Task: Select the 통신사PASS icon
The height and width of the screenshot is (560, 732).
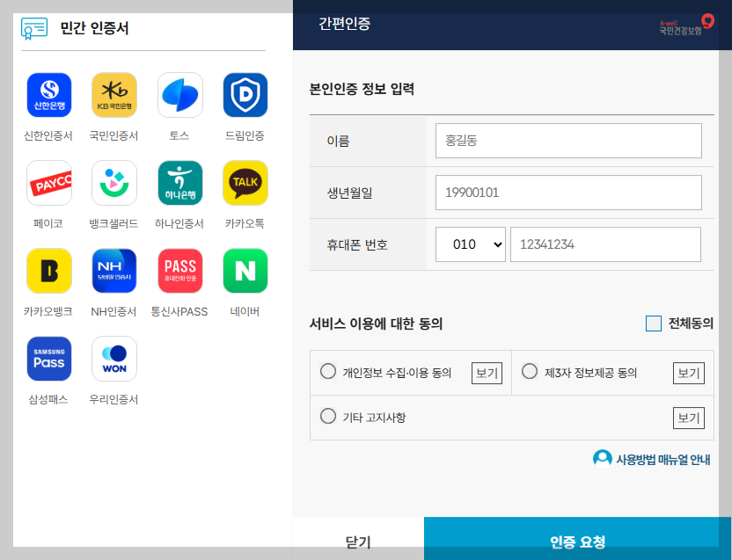Action: click(180, 271)
